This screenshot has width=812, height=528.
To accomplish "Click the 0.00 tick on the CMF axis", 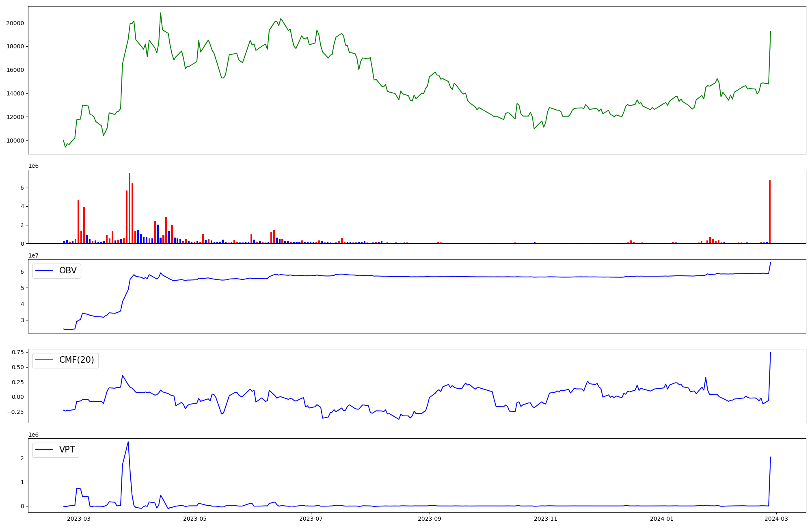I will pos(18,397).
